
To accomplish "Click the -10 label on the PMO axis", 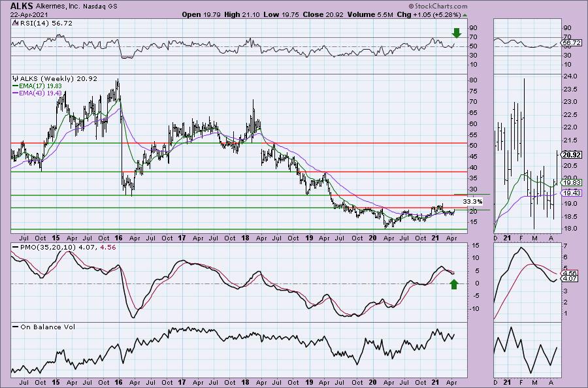I will tap(474, 309).
